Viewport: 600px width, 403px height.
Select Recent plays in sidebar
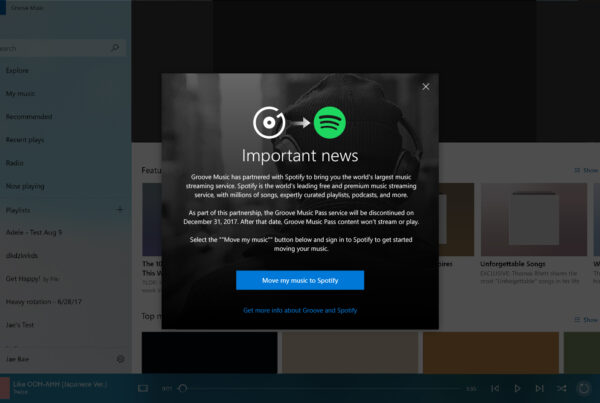click(25, 140)
